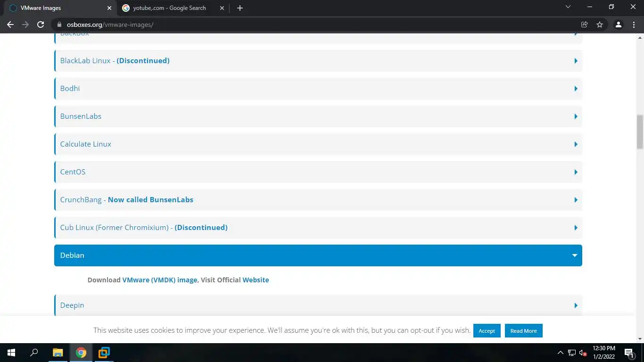Click the arrow on the BunsenLabs row

(x=576, y=116)
